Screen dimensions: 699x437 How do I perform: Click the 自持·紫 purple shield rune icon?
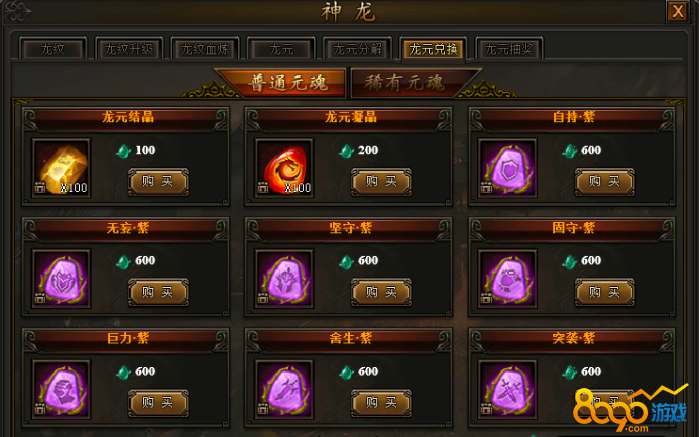tap(508, 168)
